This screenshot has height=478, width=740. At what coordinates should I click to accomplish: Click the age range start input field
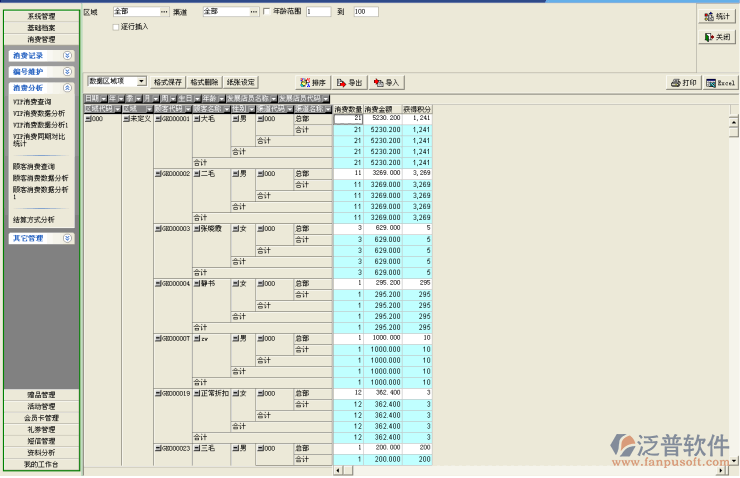tap(317, 11)
